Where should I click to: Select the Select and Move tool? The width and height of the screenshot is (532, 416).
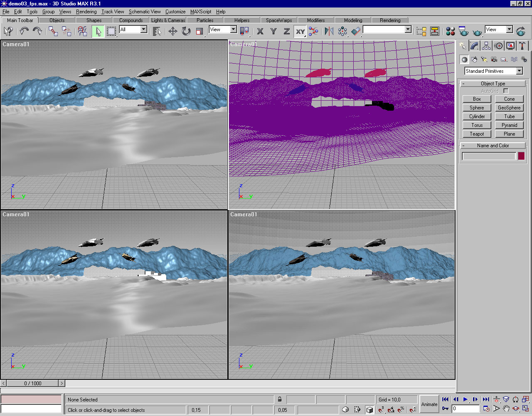[173, 31]
